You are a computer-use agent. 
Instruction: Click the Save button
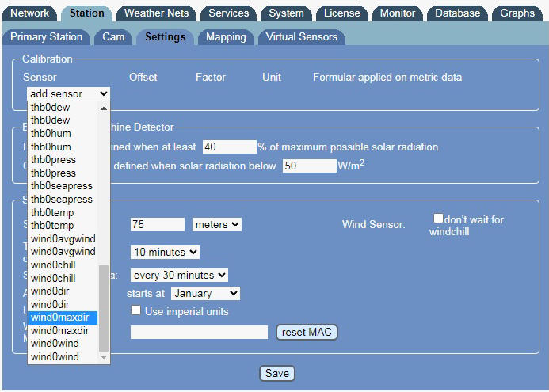tap(277, 373)
